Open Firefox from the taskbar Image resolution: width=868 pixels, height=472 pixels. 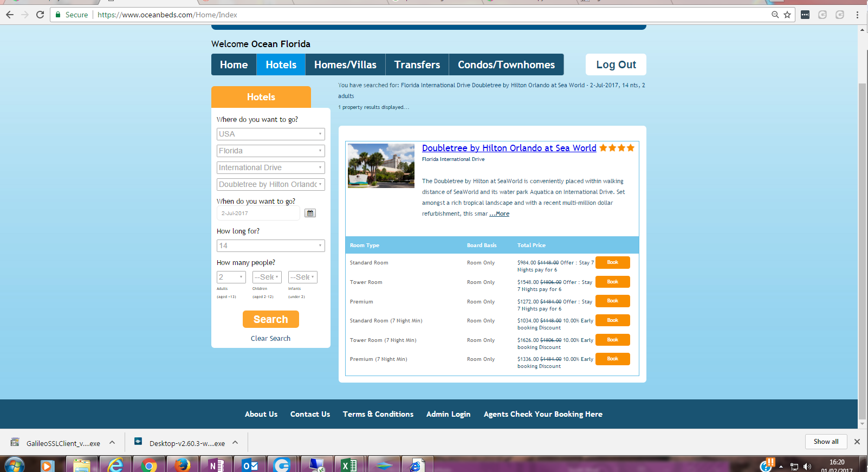182,465
